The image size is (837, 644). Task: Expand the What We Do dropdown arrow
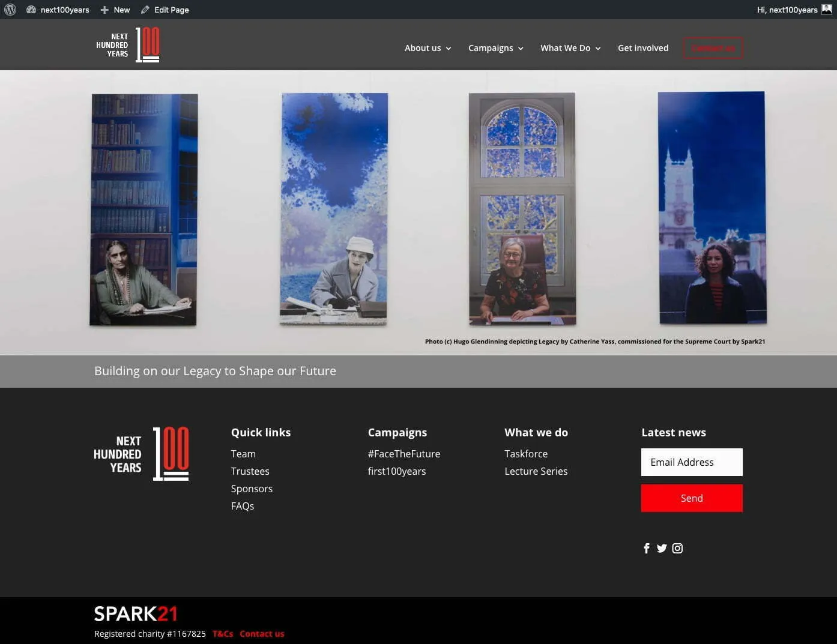[598, 49]
